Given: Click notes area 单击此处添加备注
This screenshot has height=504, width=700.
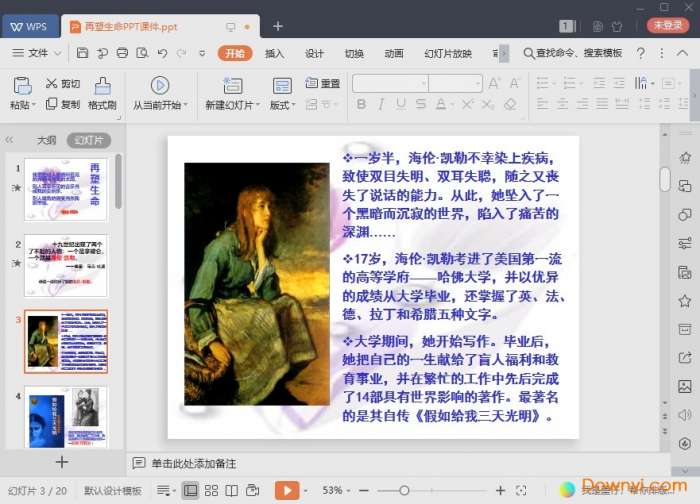Looking at the screenshot, I should [193, 463].
